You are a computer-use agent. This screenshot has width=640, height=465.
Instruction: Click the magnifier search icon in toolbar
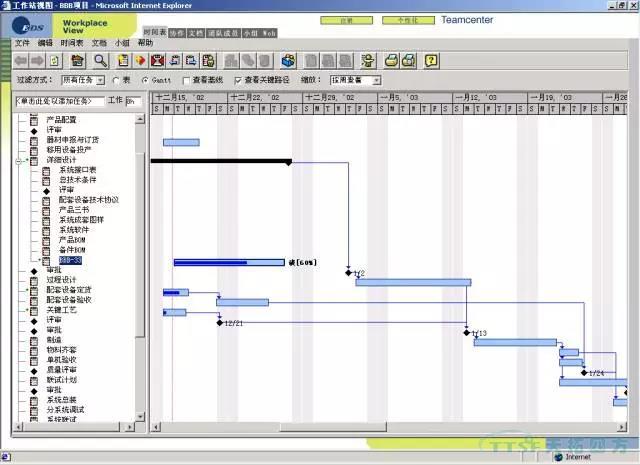tap(100, 60)
